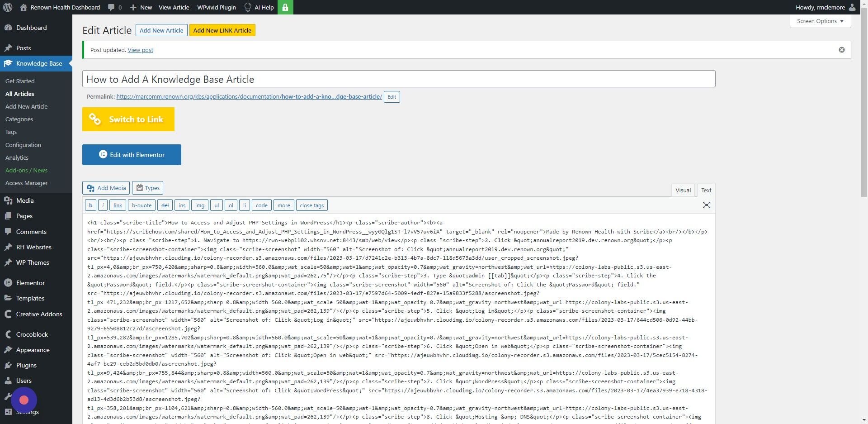Click the b-quote quicktag button

(x=142, y=205)
